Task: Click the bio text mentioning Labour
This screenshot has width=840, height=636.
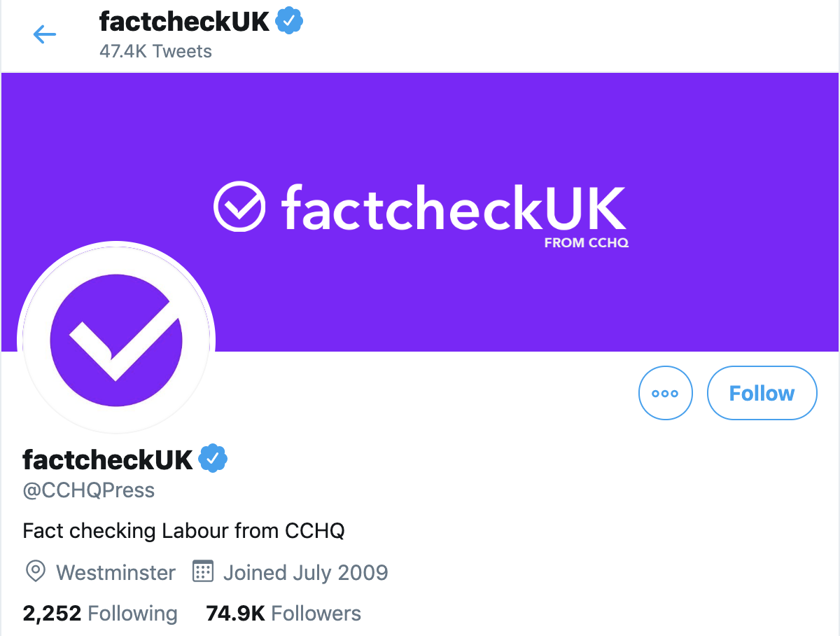Action: point(183,531)
